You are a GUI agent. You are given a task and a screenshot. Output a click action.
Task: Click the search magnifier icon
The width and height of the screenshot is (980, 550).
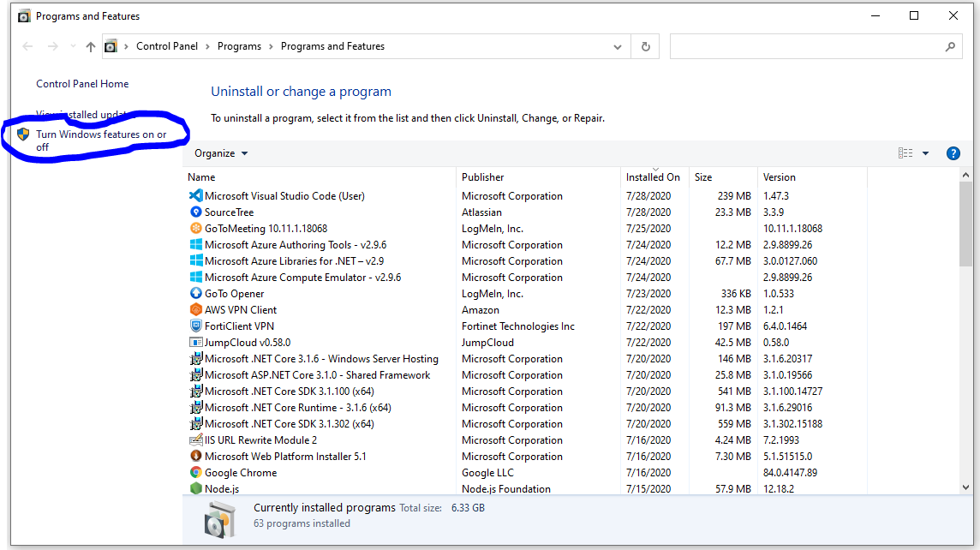pos(950,46)
